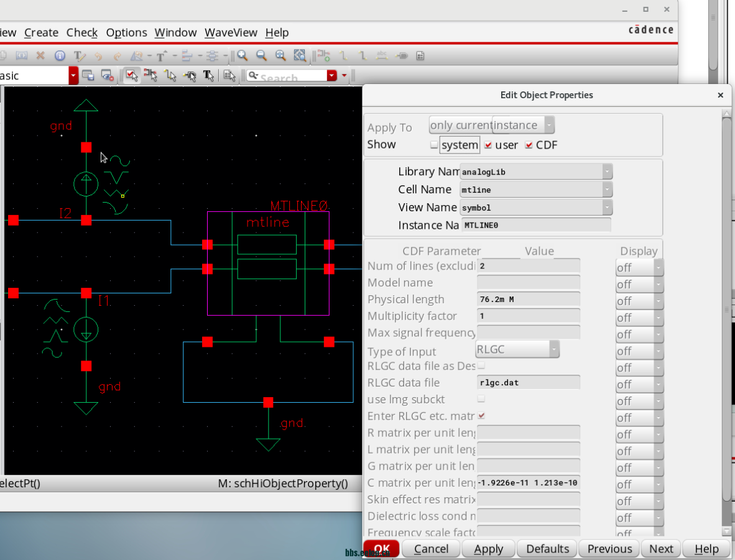Open the WaveView menu

pos(231,33)
